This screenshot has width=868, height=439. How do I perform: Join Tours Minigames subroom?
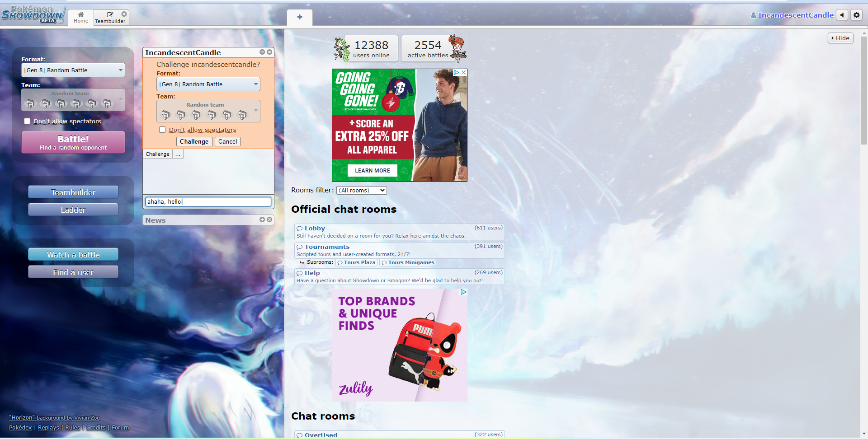[x=408, y=262]
